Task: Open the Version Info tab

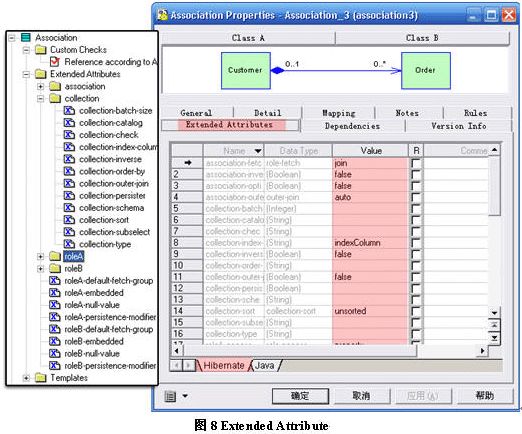Action: coord(459,126)
